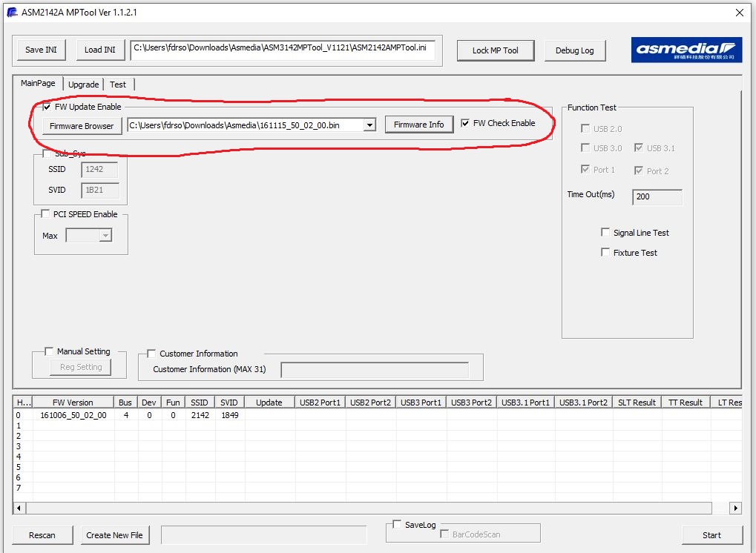Click the USB2 Port1 column header

tap(321, 403)
